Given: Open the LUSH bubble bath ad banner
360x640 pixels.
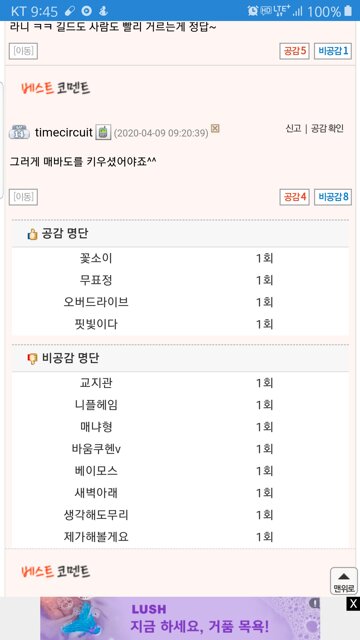Looking at the screenshot, I should [x=180, y=618].
